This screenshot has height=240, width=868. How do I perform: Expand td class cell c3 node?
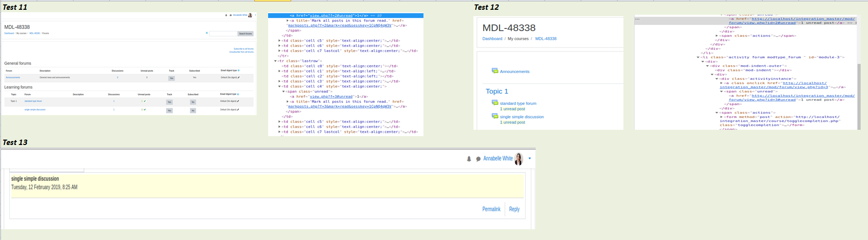click(x=279, y=81)
